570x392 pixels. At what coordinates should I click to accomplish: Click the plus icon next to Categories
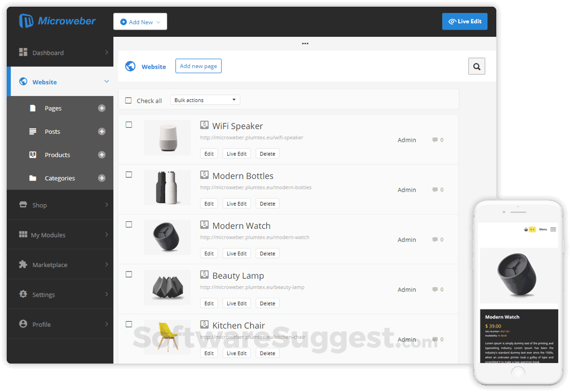pos(102,178)
